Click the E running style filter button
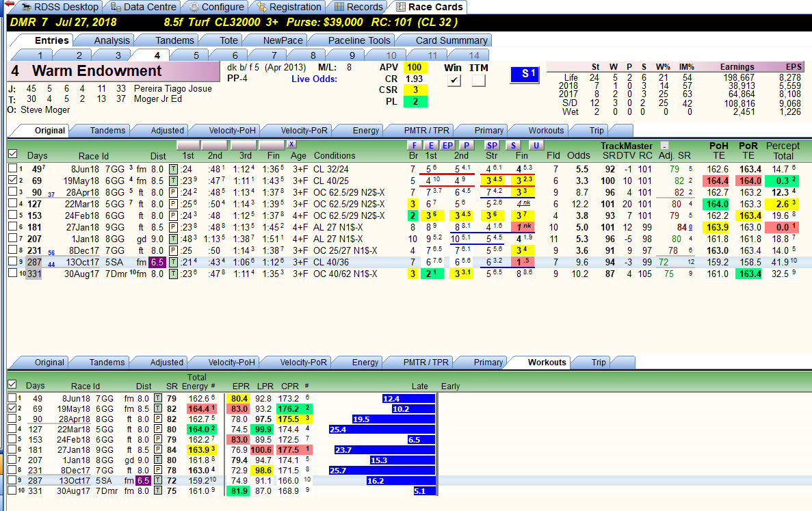 point(431,146)
